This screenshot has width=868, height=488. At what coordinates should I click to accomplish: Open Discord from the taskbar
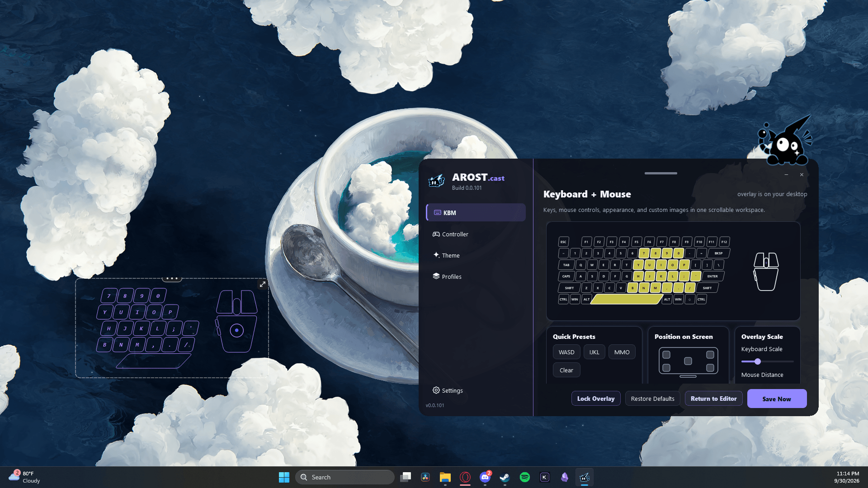pos(485,477)
